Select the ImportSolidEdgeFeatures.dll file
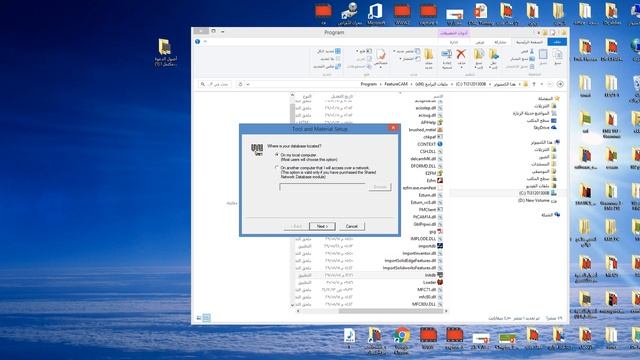The width and height of the screenshot is (640, 360). click(414, 260)
